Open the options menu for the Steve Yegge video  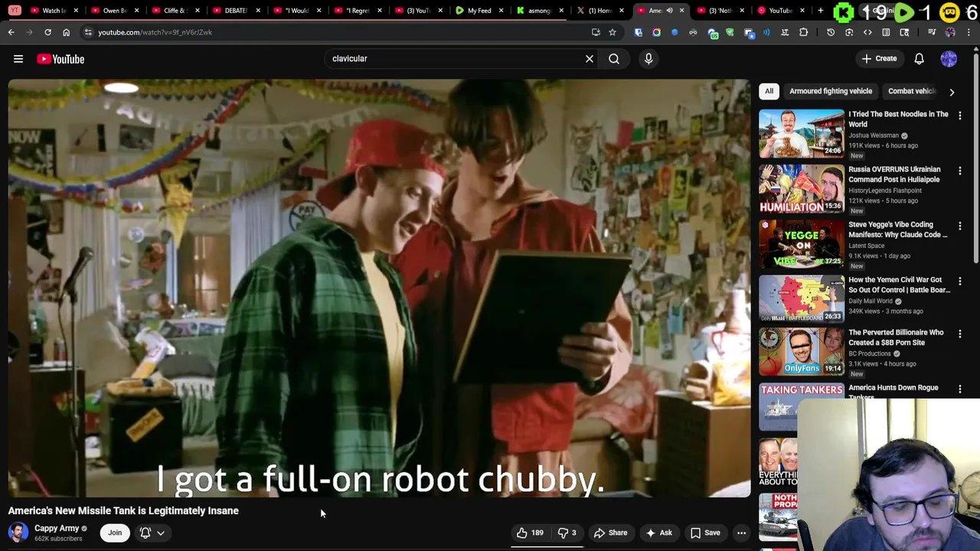(x=960, y=226)
